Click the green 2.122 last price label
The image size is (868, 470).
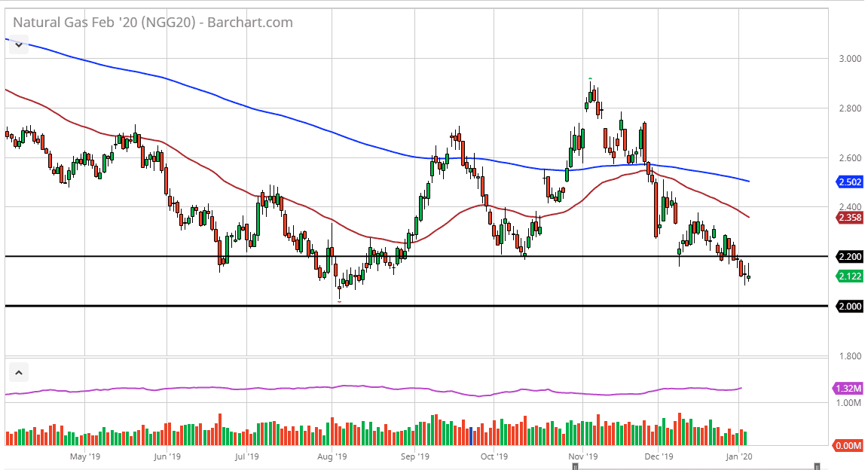coord(850,276)
